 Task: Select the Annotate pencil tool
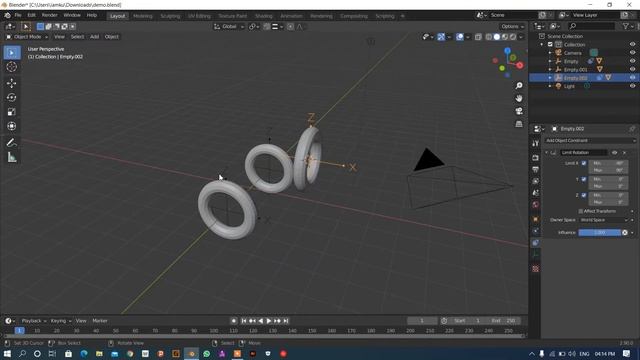[x=12, y=142]
